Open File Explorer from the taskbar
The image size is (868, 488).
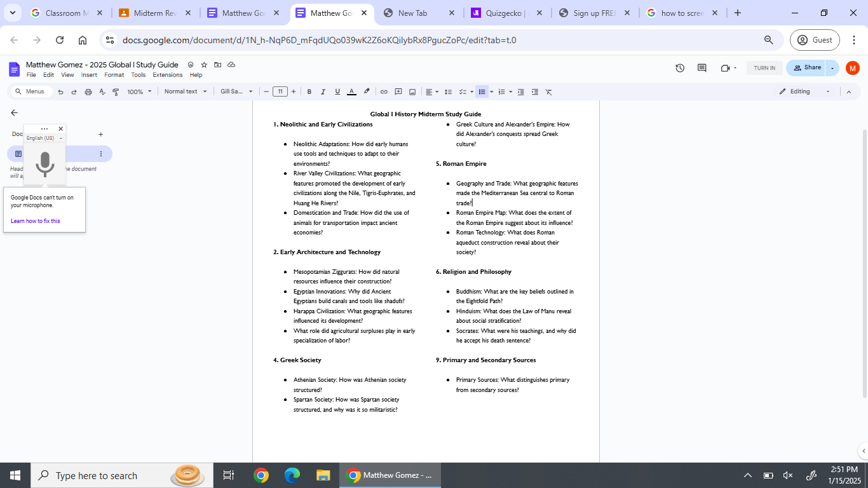coord(323,475)
